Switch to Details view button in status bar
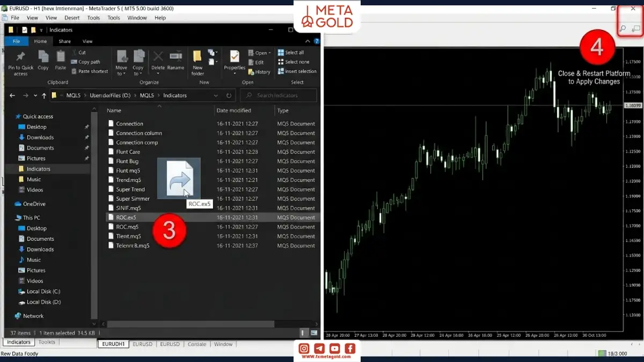The height and width of the screenshot is (362, 644). (x=304, y=333)
